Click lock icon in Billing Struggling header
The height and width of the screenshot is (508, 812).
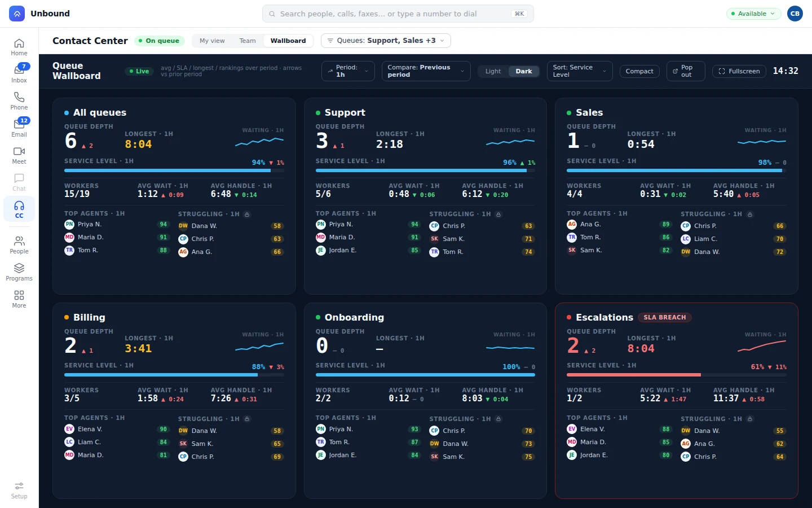(x=247, y=419)
